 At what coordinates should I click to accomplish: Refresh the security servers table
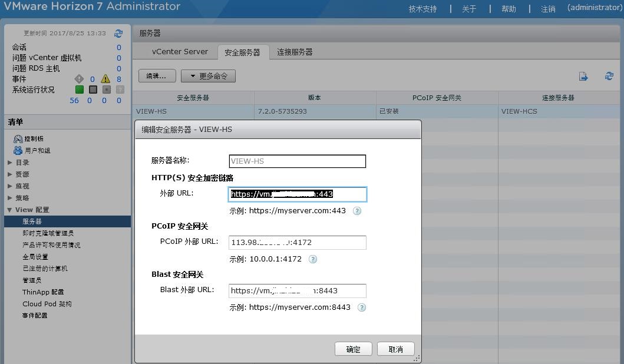click(x=609, y=76)
